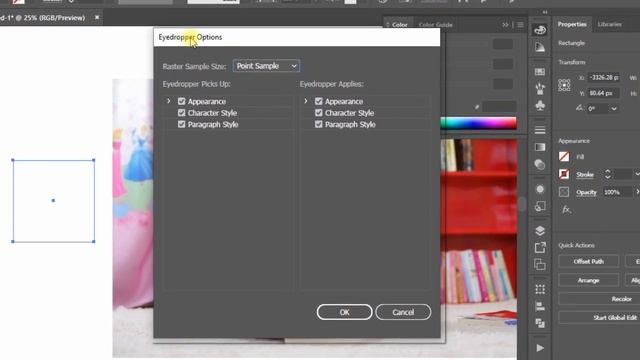Open Raster Sample Size dropdown
The image size is (640, 360).
click(267, 66)
